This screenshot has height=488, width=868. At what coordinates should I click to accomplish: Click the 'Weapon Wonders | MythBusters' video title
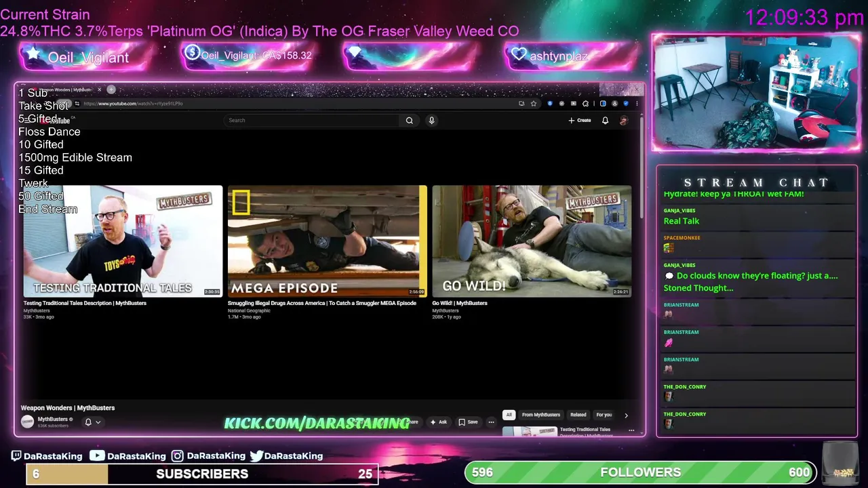68,408
